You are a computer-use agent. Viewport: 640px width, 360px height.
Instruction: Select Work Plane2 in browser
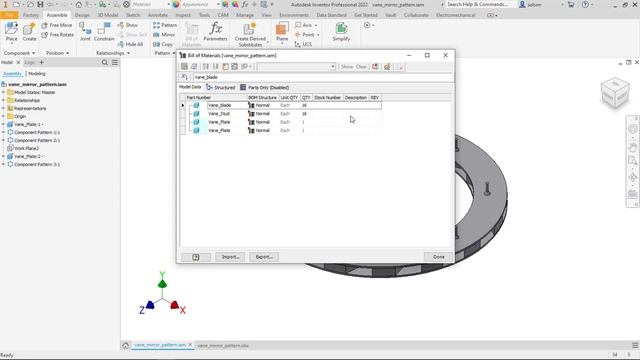coord(23,149)
